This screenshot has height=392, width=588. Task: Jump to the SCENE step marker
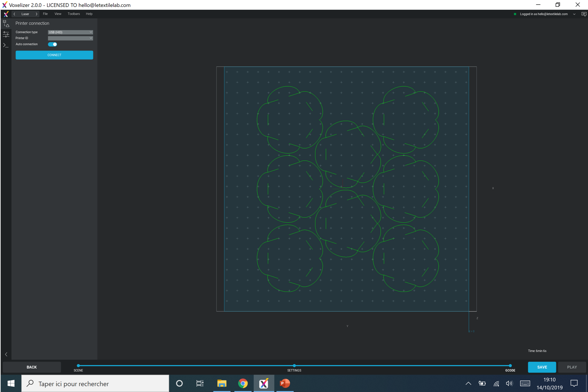78,366
